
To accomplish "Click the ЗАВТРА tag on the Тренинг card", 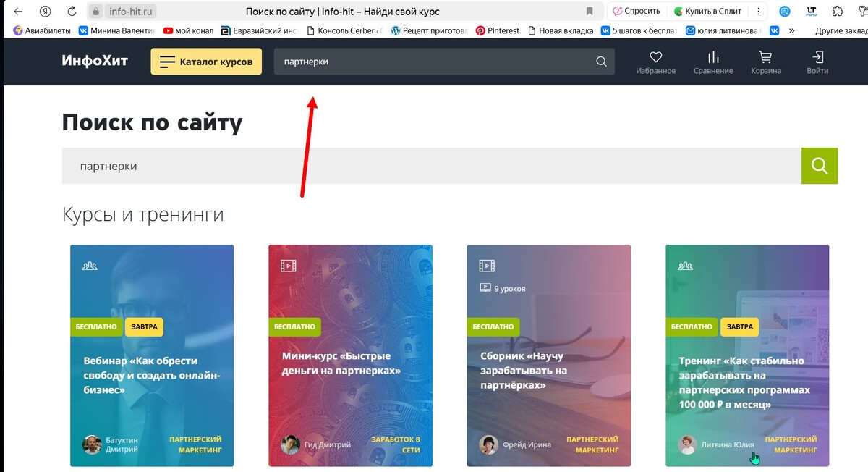I will coord(739,326).
